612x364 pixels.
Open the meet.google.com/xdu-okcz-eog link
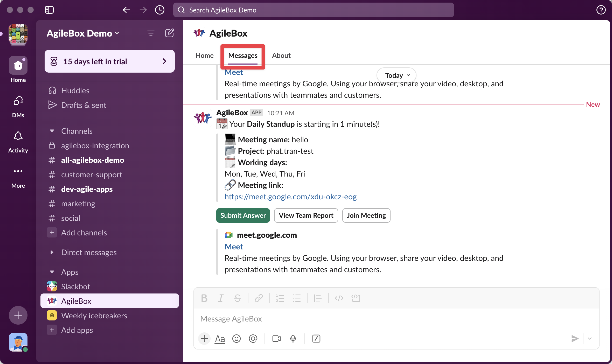(x=290, y=197)
